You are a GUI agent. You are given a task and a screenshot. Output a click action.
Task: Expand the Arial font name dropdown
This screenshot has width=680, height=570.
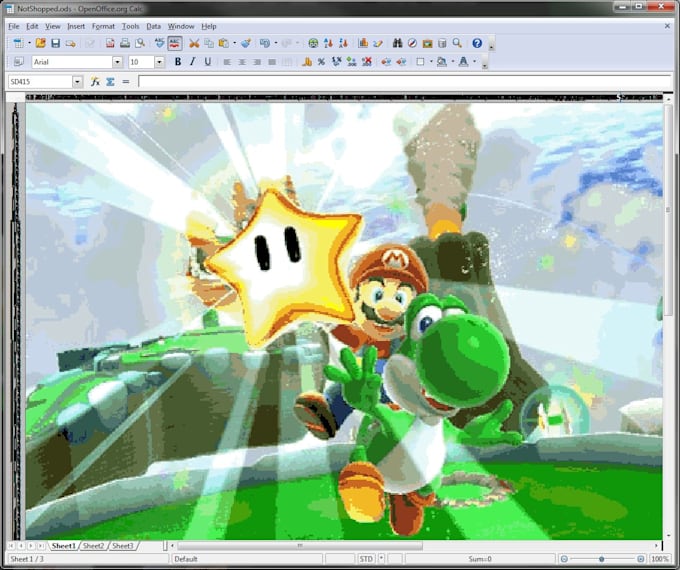click(117, 62)
